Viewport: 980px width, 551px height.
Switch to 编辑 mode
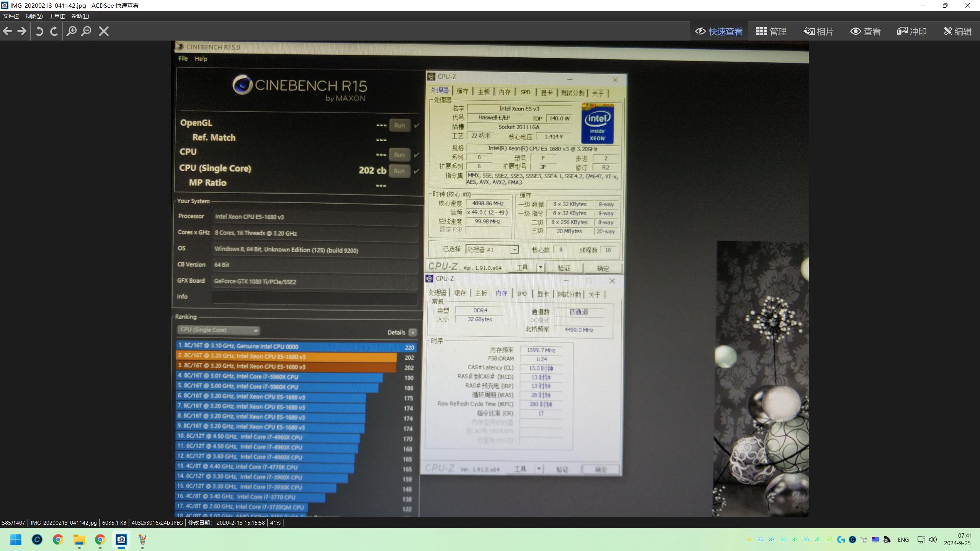[957, 31]
